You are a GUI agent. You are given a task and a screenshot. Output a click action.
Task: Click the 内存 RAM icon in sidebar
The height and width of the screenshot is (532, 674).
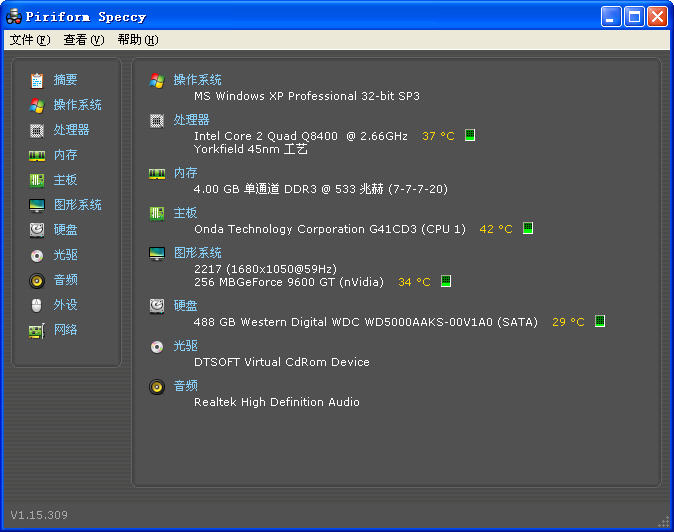(37, 155)
